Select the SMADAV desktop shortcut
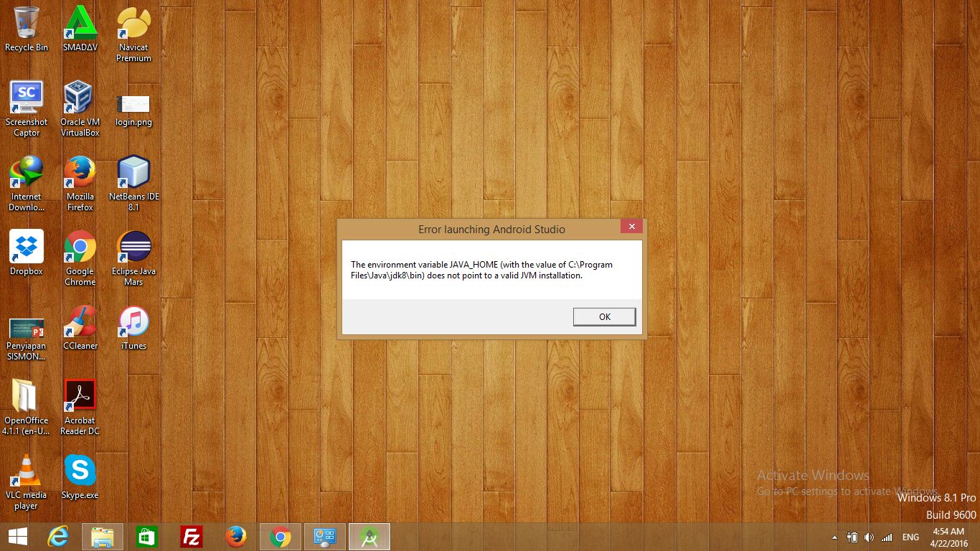The height and width of the screenshot is (551, 980). click(80, 29)
